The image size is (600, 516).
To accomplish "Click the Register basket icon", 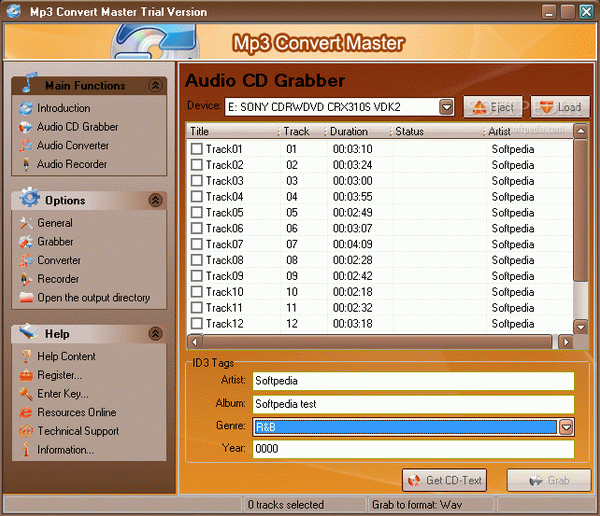I will pos(26,375).
